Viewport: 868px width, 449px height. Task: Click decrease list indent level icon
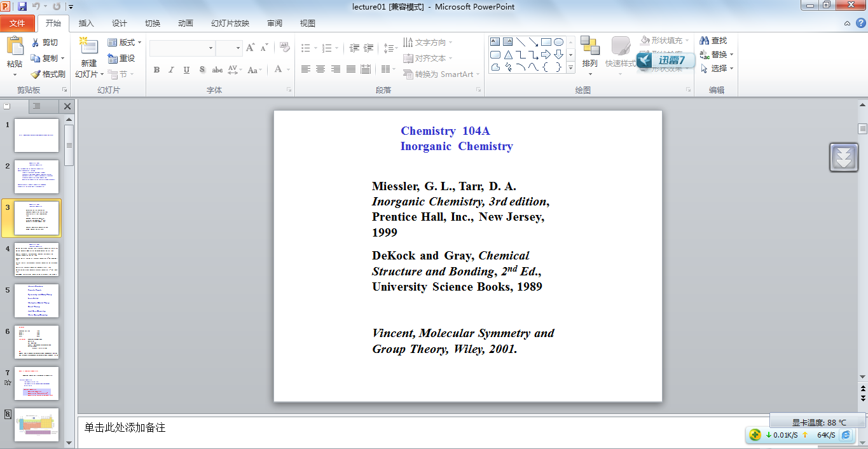(354, 48)
